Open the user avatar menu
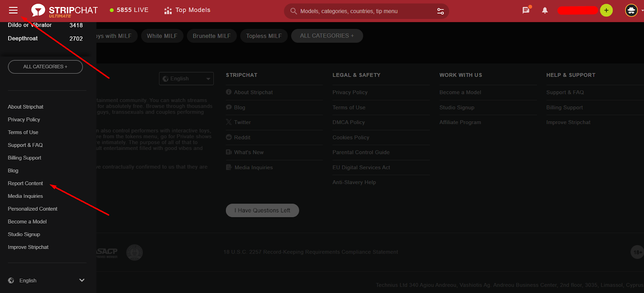The width and height of the screenshot is (644, 293). pyautogui.click(x=632, y=10)
